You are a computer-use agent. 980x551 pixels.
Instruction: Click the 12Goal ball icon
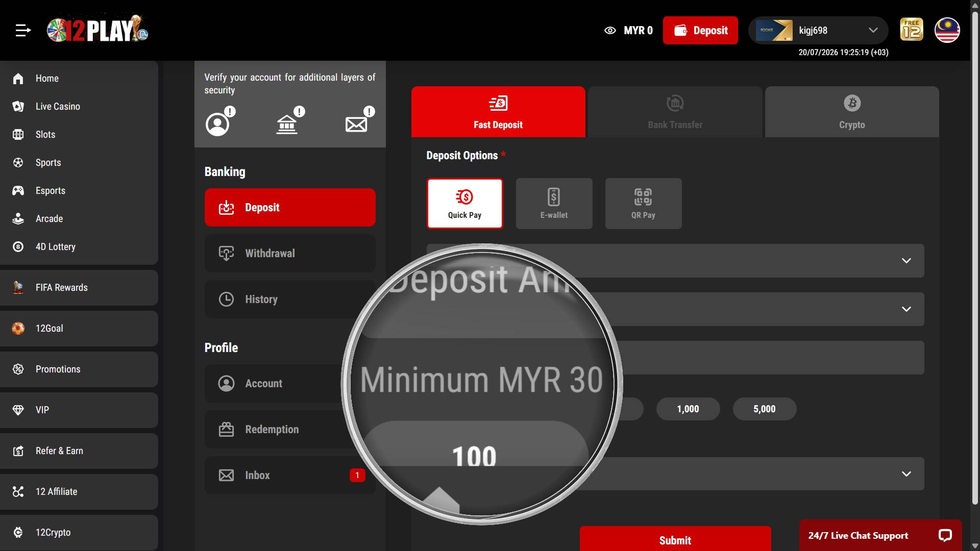pos(18,329)
